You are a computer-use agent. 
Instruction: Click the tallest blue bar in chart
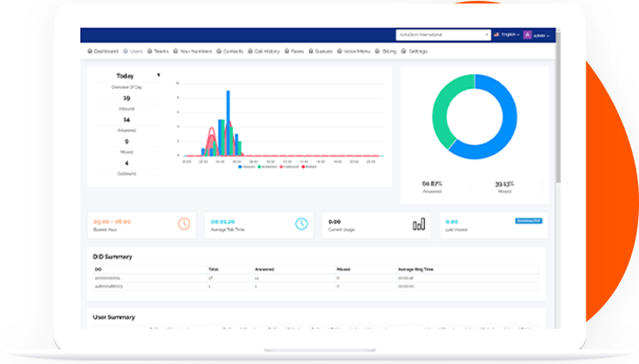[228, 123]
